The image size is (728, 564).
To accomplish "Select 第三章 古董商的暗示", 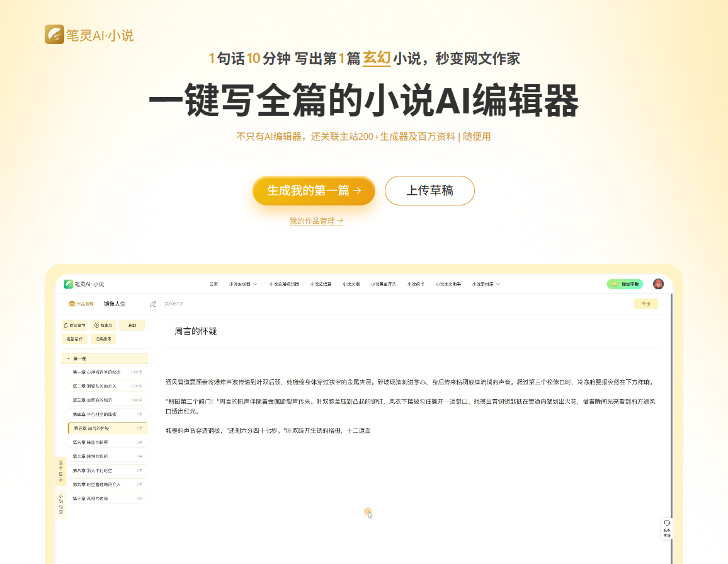I will [x=108, y=400].
